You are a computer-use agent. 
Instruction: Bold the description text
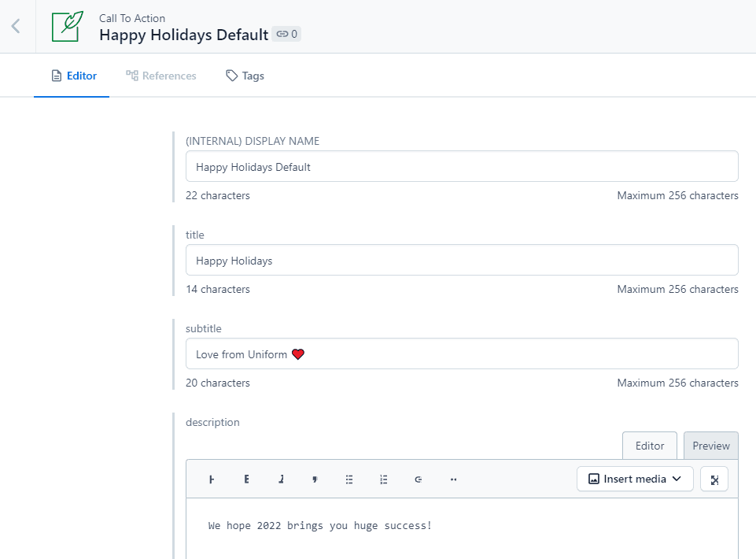point(246,479)
